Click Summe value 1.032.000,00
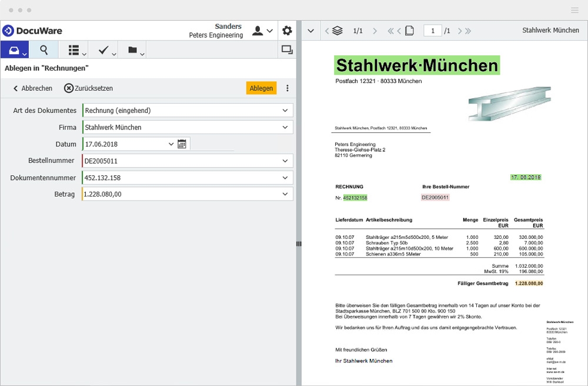588x386 pixels. coord(529,265)
